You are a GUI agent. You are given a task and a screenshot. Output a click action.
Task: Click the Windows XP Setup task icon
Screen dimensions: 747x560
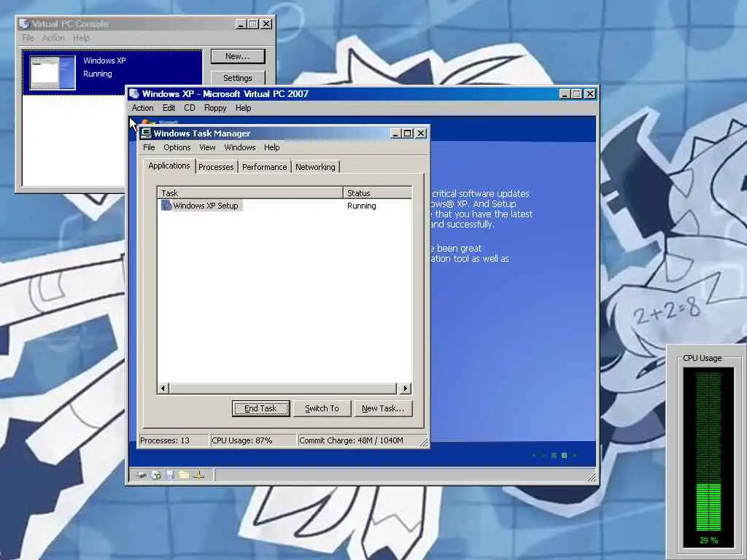coord(166,206)
